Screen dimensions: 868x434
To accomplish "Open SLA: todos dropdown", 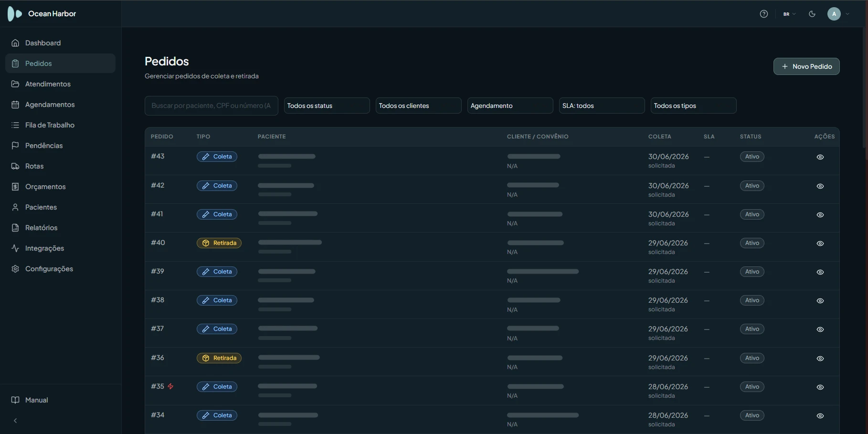I will [602, 106].
